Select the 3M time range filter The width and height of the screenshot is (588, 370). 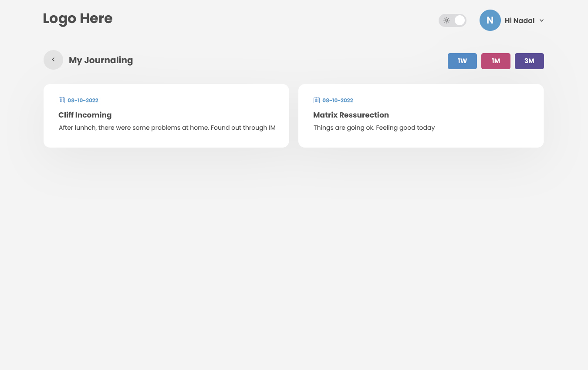pos(529,61)
